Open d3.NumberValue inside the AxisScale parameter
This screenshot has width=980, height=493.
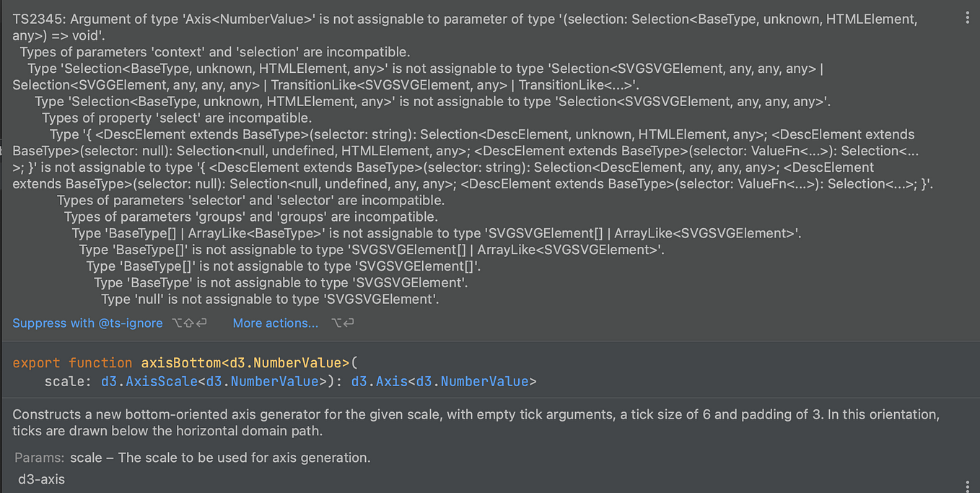tap(263, 381)
